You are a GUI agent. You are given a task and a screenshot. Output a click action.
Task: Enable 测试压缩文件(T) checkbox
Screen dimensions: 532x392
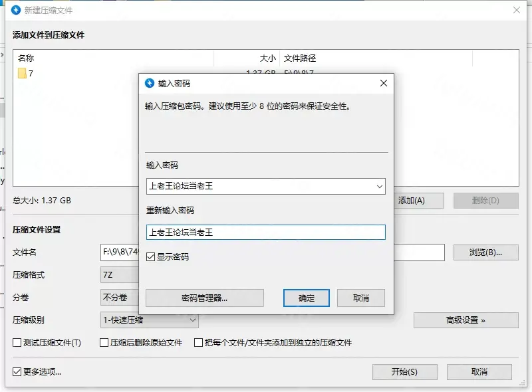click(x=17, y=342)
